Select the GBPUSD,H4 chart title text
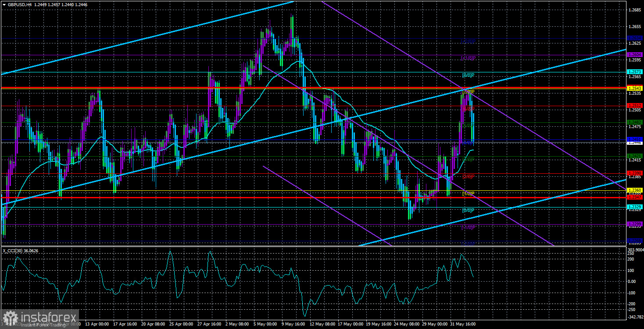 (19, 4)
